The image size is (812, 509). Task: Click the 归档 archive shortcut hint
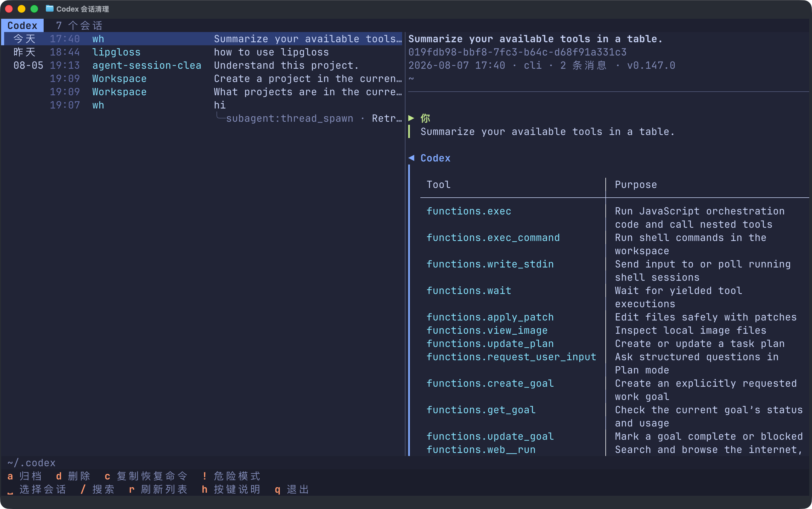(x=25, y=476)
